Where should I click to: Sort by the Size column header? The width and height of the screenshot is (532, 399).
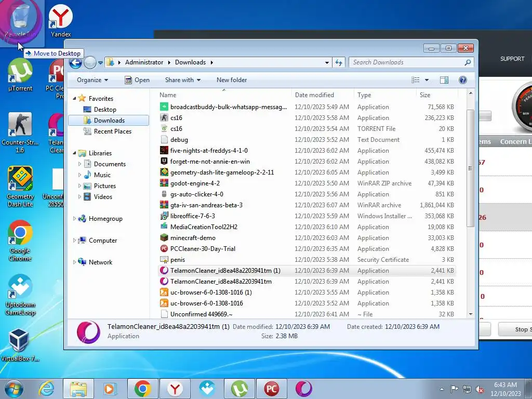click(436, 95)
